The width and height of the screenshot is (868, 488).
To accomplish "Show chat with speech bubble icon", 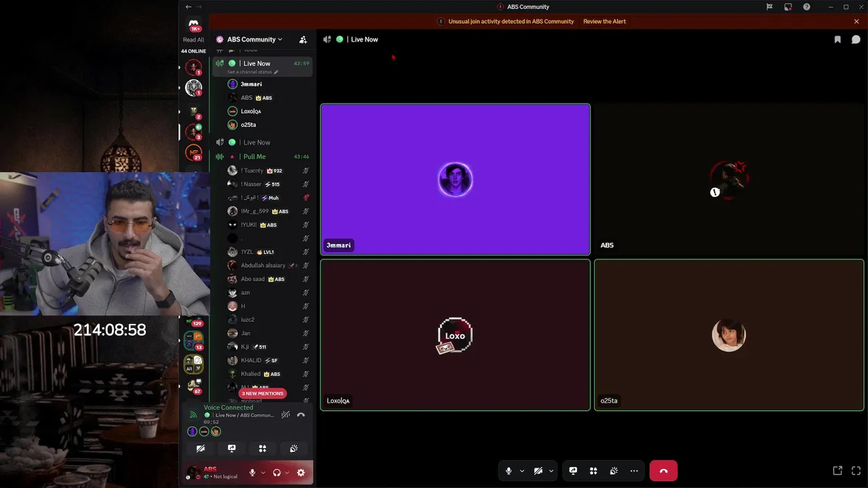I will [x=856, y=39].
